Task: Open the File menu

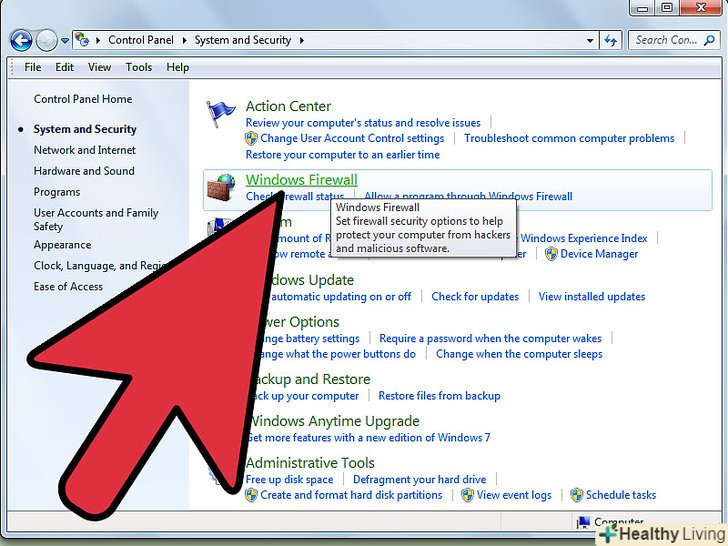Action: pos(32,67)
